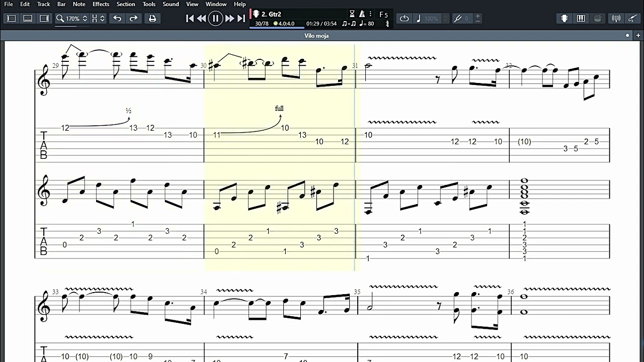
Task: Click the ½ bend marking in bar 29
Action: (128, 111)
